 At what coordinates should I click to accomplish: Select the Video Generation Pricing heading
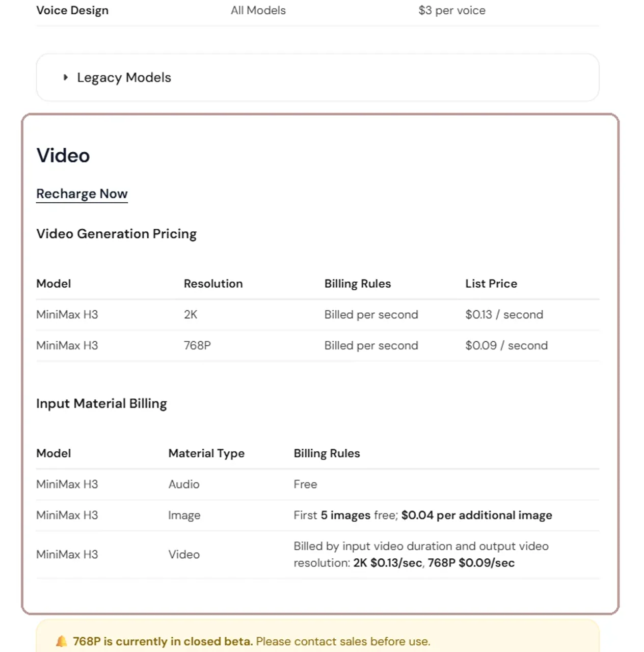116,234
